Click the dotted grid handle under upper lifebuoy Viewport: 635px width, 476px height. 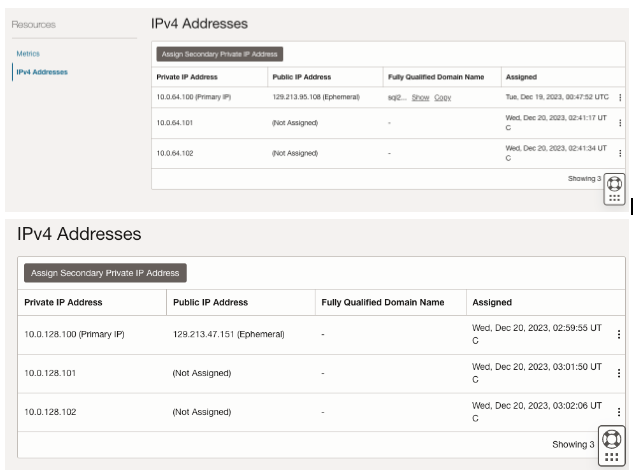point(615,198)
